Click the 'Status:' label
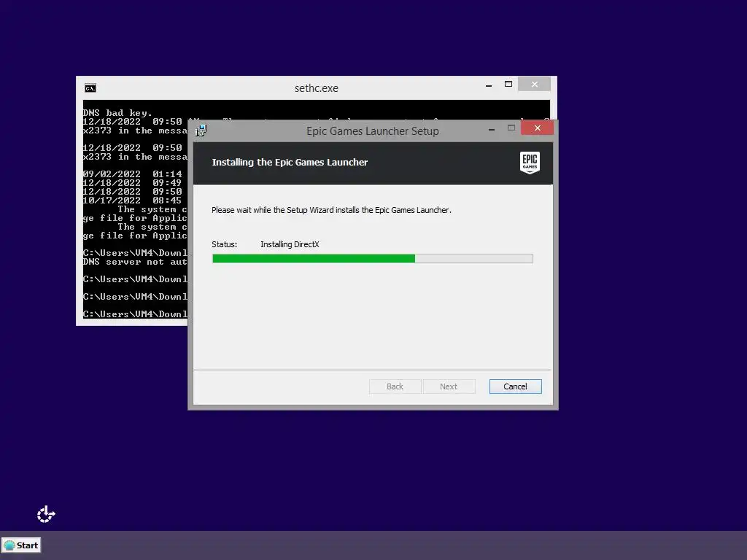747x560 pixels. pyautogui.click(x=224, y=244)
